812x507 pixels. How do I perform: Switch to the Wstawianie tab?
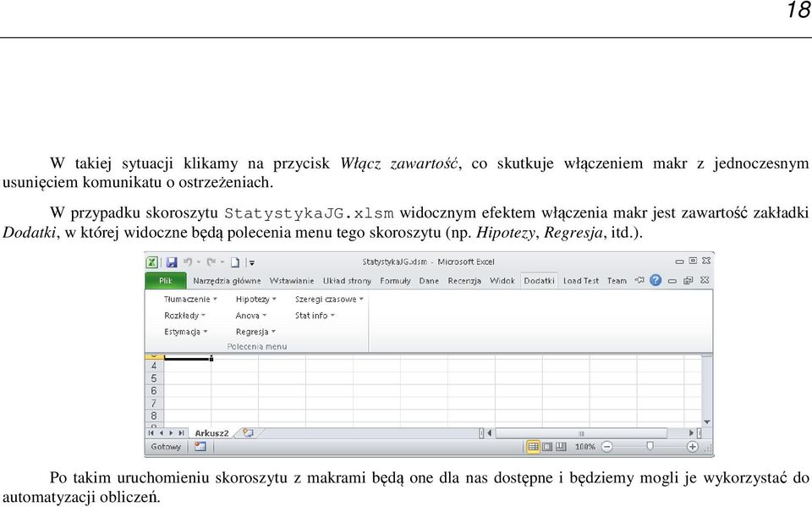click(x=292, y=280)
